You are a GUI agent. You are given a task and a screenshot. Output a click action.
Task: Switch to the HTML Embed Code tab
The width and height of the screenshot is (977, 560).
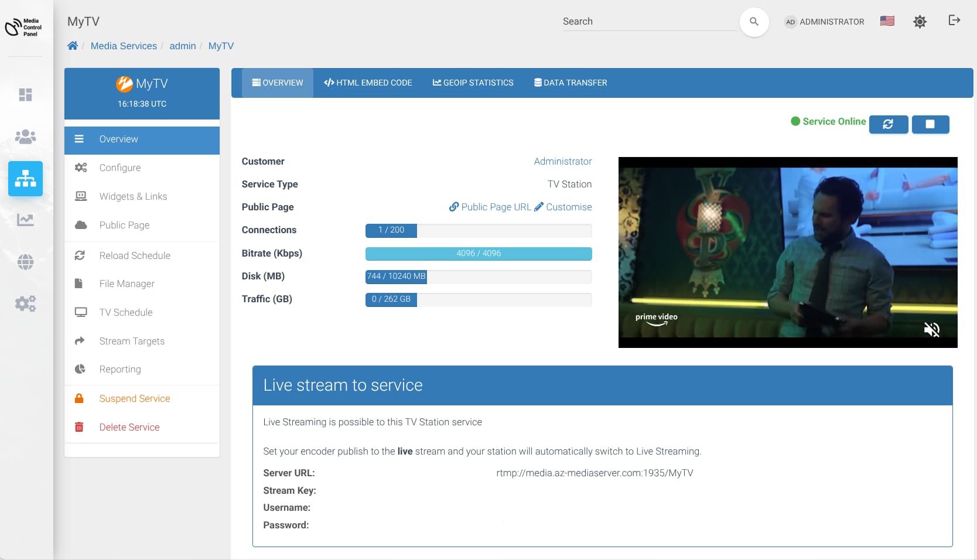368,83
